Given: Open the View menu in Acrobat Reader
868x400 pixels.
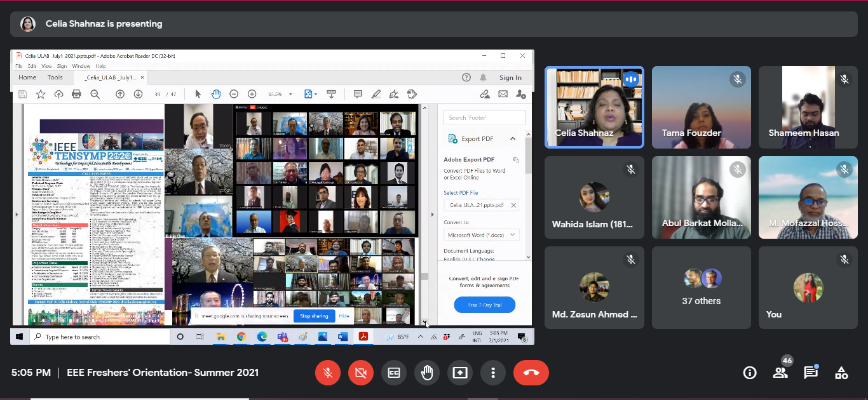Looking at the screenshot, I should click(x=46, y=66).
